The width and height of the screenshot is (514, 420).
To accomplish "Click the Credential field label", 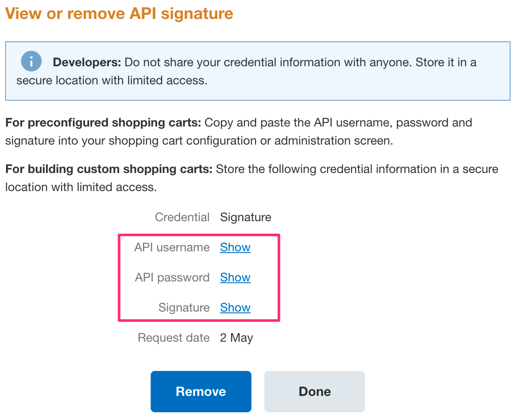I will coord(182,217).
